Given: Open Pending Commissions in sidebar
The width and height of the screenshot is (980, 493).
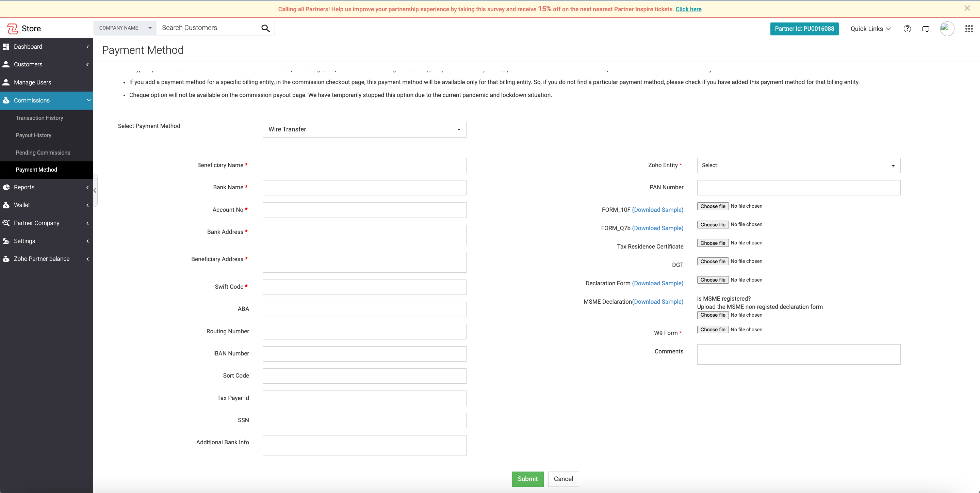Looking at the screenshot, I should (43, 153).
